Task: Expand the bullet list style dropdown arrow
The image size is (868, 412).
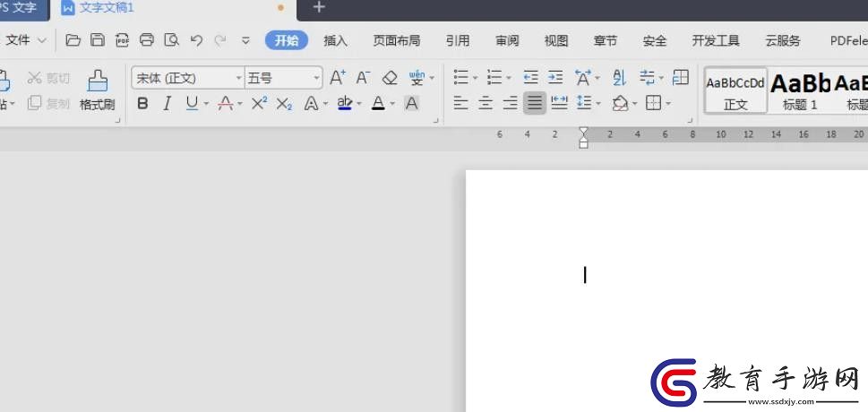Action: pos(475,78)
